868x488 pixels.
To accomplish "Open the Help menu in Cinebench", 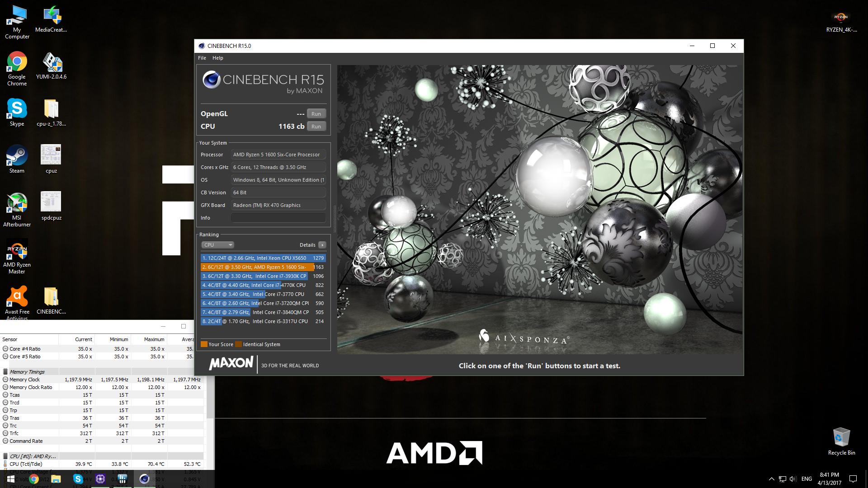I will (x=217, y=58).
